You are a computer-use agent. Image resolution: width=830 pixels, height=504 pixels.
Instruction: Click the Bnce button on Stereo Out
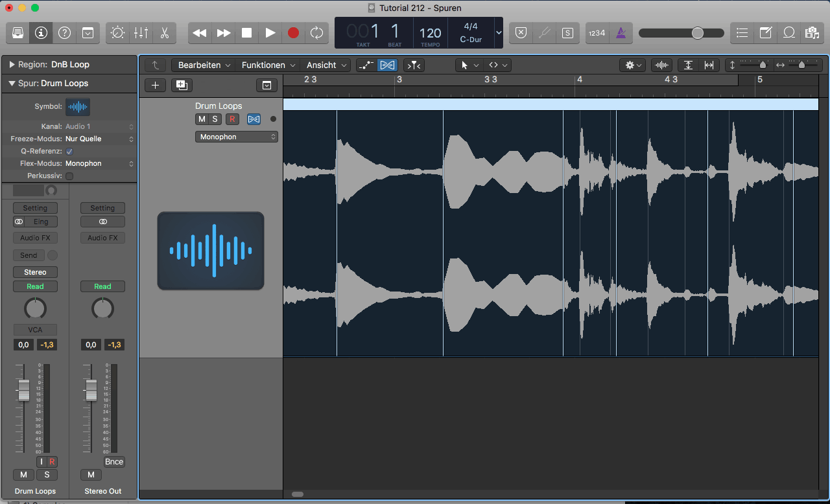114,462
